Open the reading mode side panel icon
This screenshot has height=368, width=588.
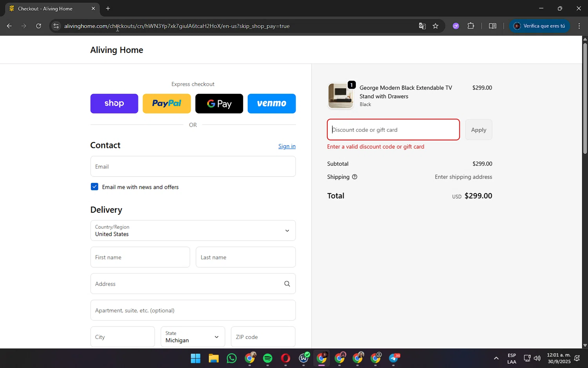tap(493, 26)
